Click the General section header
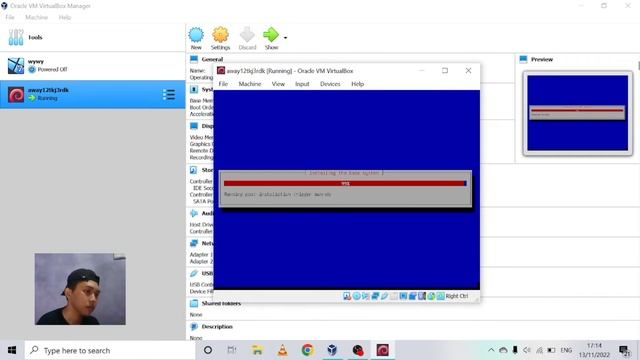This screenshot has width=640, height=360. [x=212, y=59]
